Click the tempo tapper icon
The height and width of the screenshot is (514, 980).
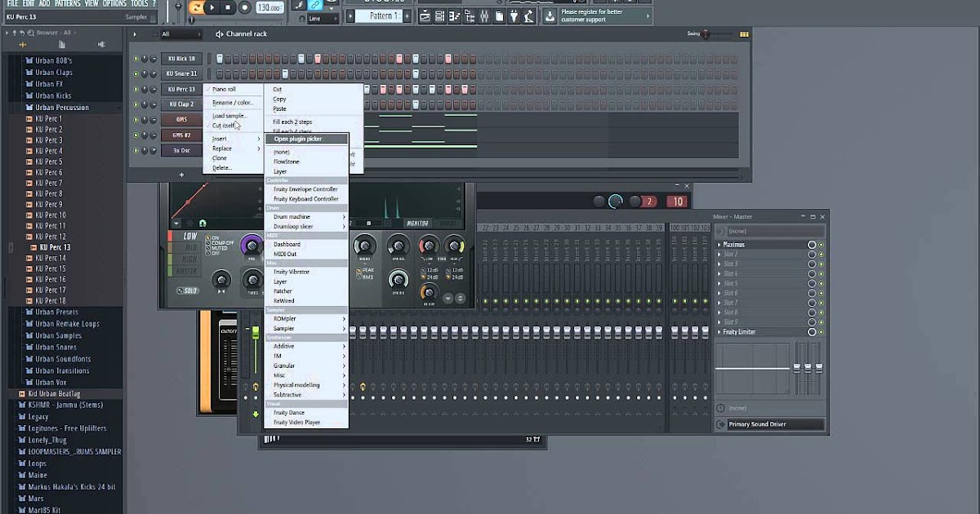(x=528, y=16)
